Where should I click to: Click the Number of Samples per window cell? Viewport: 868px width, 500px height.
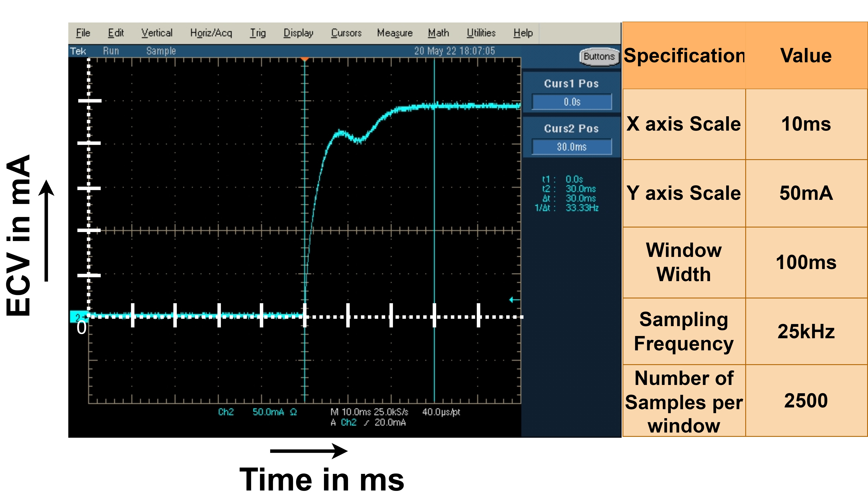(x=684, y=401)
